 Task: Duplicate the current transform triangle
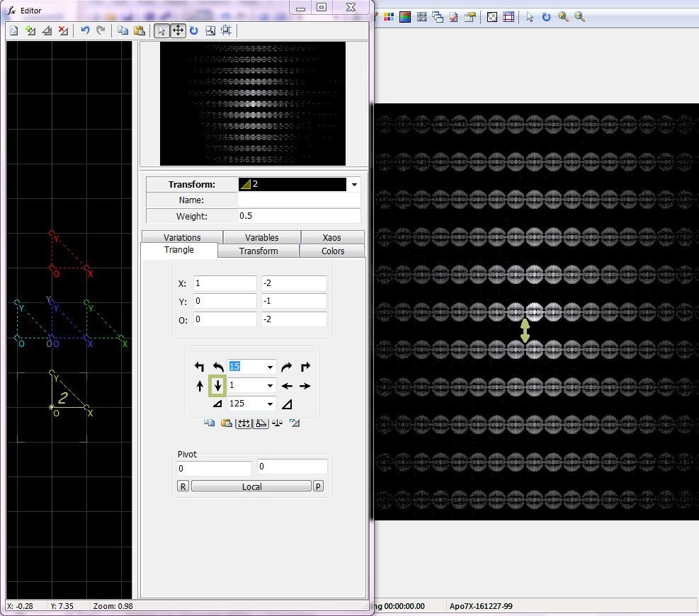pos(47,30)
